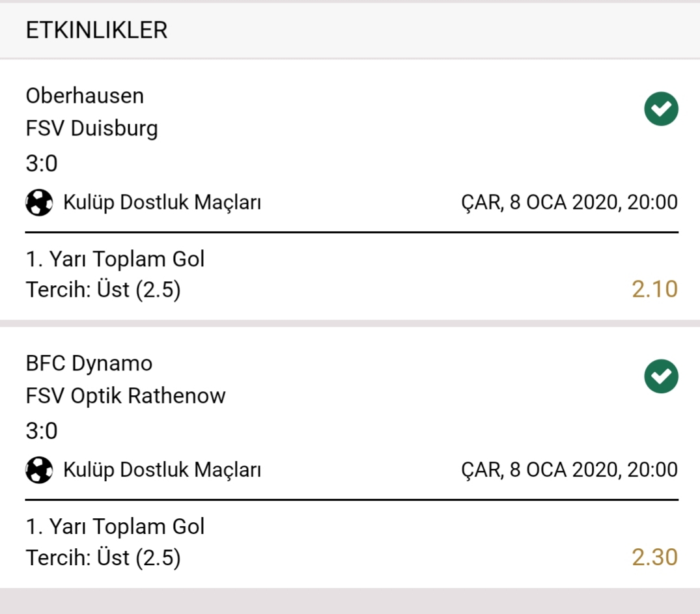This screenshot has width=700, height=614.
Task: Click the date of the Oberhausen match
Action: 569,202
